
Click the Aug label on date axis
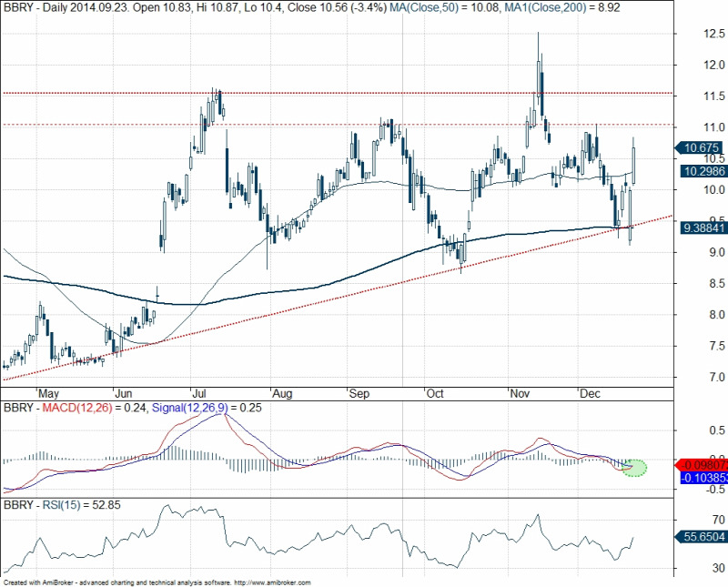click(x=282, y=394)
